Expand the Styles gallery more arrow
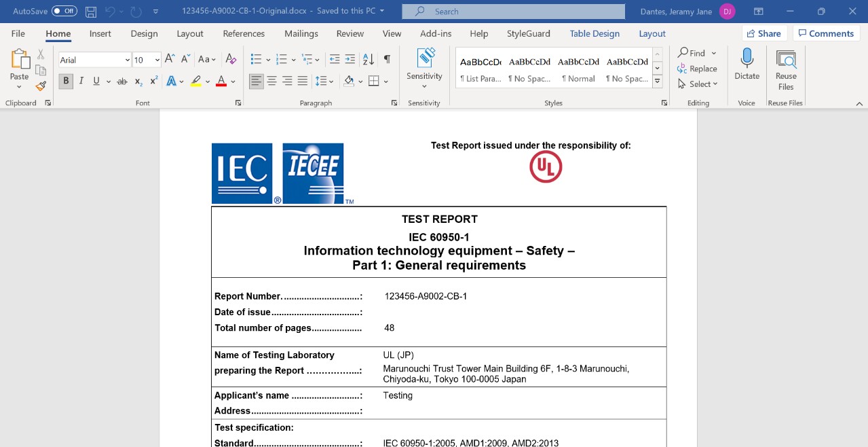This screenshot has width=868, height=447. tap(657, 82)
